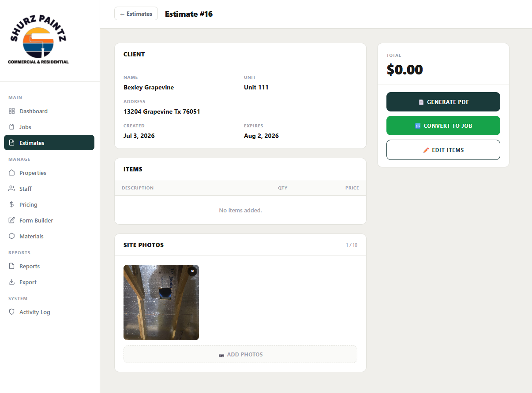Open the Reports page
The width and height of the screenshot is (532, 393).
pos(49,266)
